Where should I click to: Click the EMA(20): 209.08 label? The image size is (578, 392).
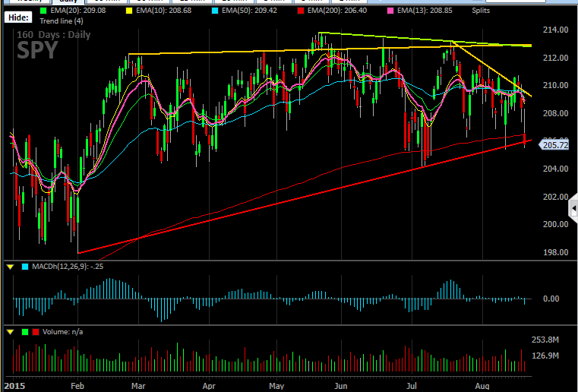pos(77,11)
